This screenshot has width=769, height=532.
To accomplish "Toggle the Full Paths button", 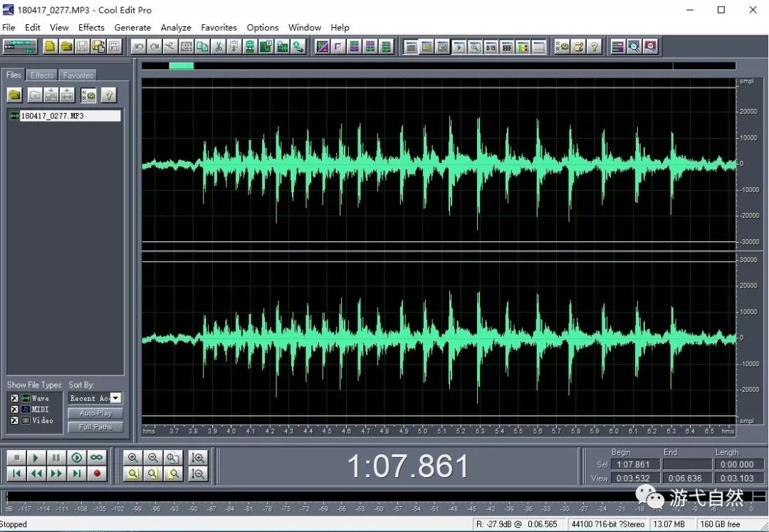I will (95, 427).
